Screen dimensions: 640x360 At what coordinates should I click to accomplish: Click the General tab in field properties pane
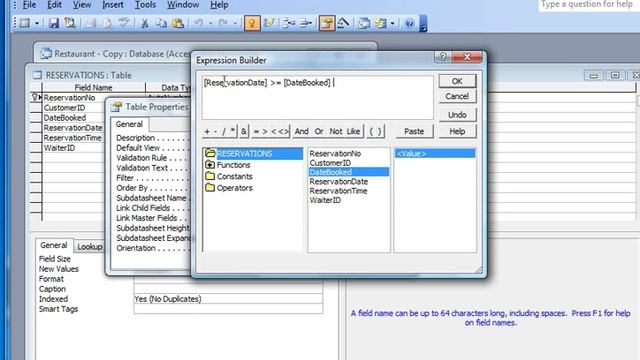pyautogui.click(x=53, y=245)
